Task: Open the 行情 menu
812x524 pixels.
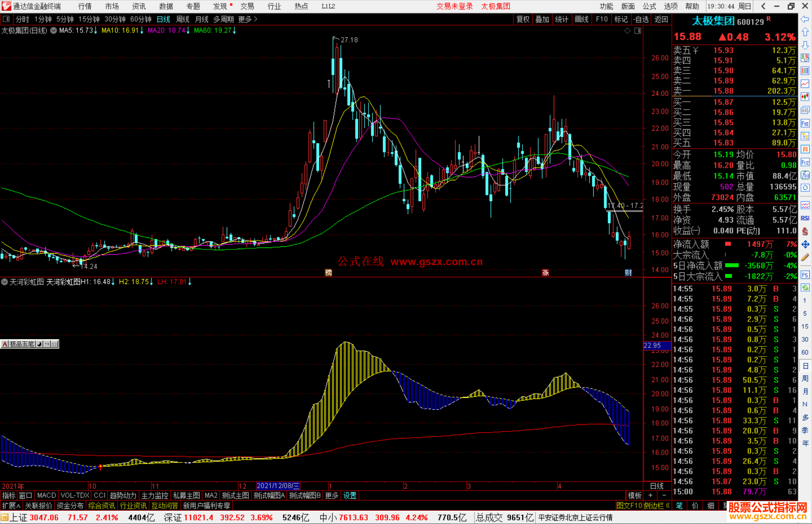Action: (x=85, y=6)
